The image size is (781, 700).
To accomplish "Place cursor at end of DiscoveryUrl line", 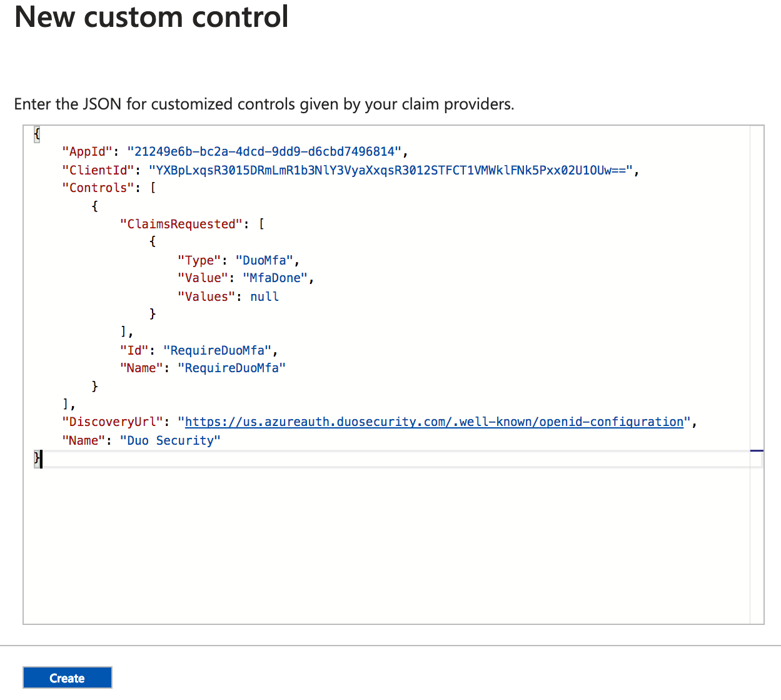I will pos(697,422).
